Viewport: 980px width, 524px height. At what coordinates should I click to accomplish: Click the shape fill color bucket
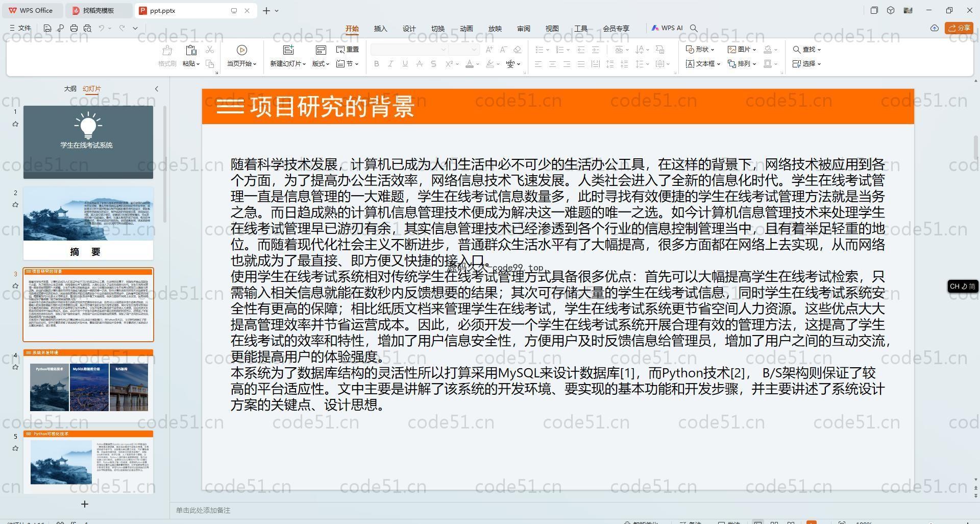point(768,50)
